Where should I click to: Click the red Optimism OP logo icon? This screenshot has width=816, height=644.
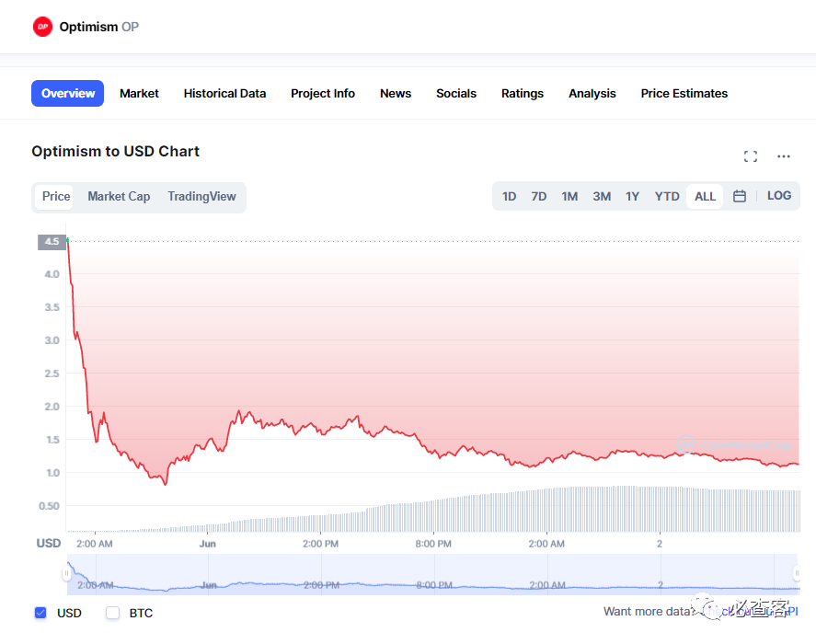(x=42, y=27)
